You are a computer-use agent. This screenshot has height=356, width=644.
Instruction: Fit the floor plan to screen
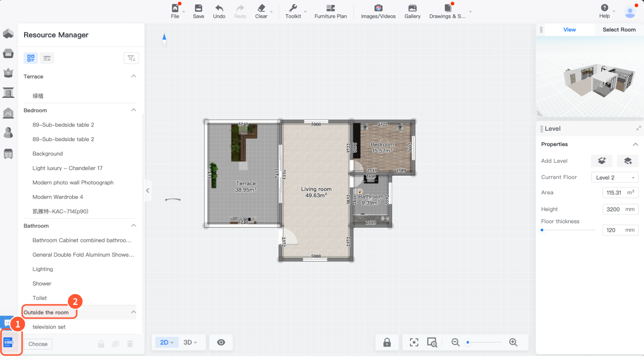pos(414,342)
